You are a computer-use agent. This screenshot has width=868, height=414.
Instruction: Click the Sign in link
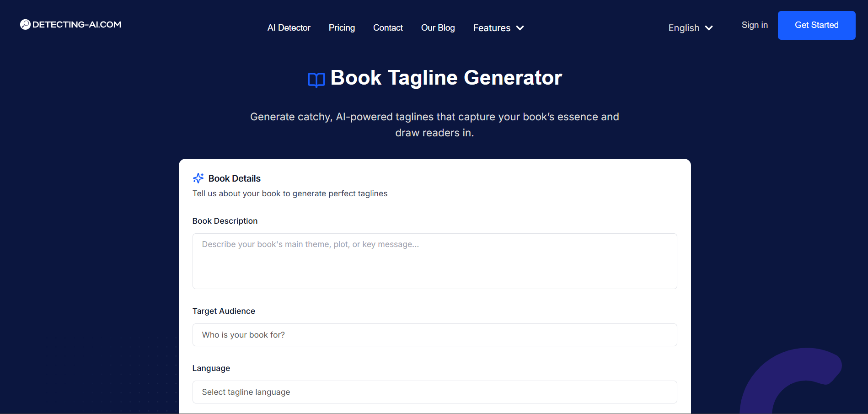click(x=754, y=25)
